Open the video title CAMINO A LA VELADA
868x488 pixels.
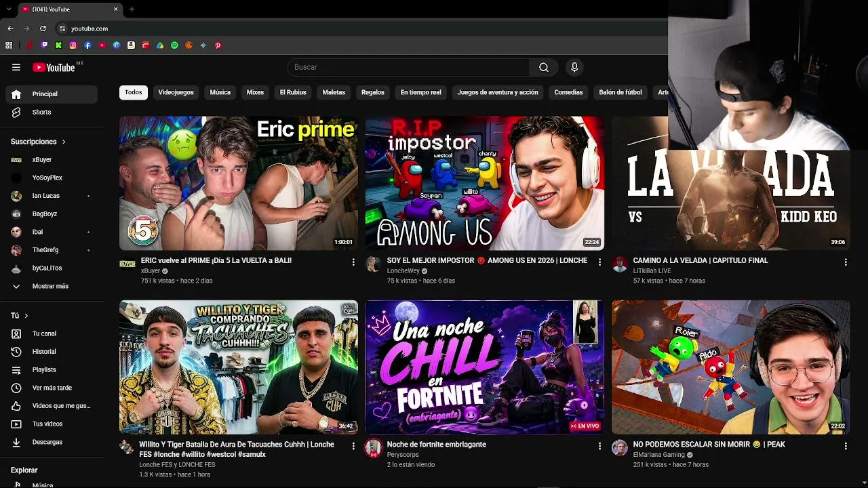tap(701, 260)
